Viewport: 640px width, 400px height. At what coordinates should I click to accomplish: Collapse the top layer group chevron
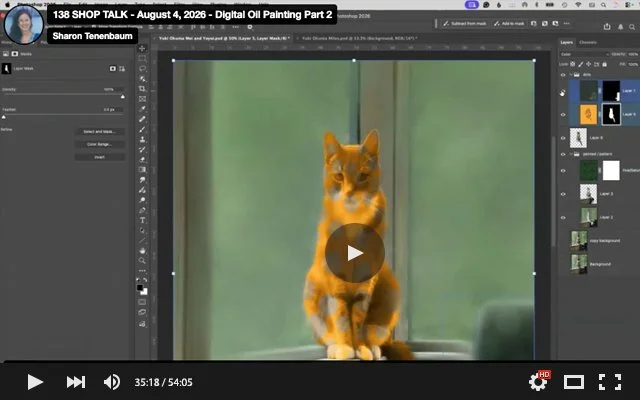point(571,75)
